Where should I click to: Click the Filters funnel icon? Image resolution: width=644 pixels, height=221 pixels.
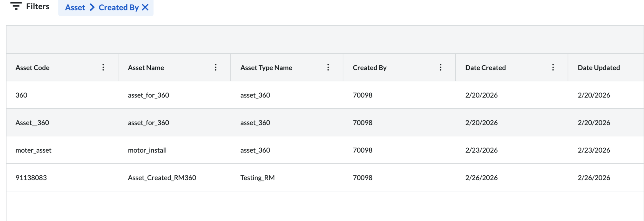(16, 6)
